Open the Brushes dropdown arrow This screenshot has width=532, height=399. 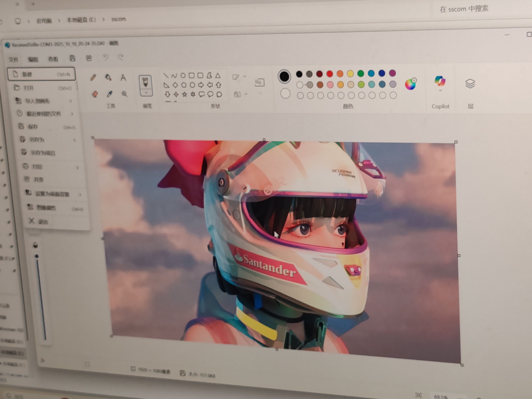(146, 93)
